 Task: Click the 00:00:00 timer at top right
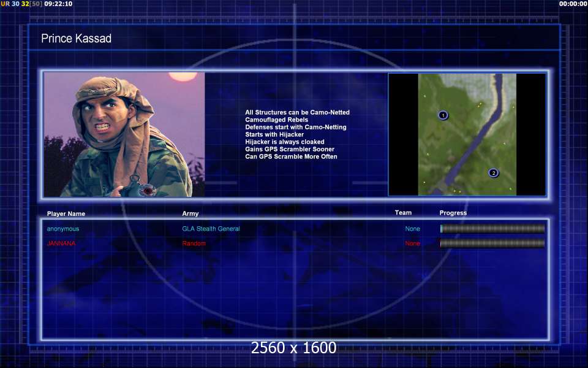pyautogui.click(x=573, y=4)
